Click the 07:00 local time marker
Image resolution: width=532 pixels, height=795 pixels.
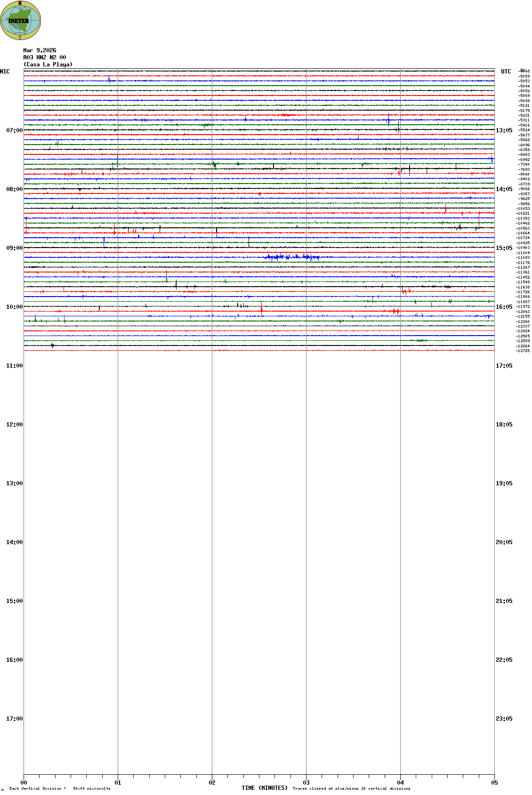[14, 130]
